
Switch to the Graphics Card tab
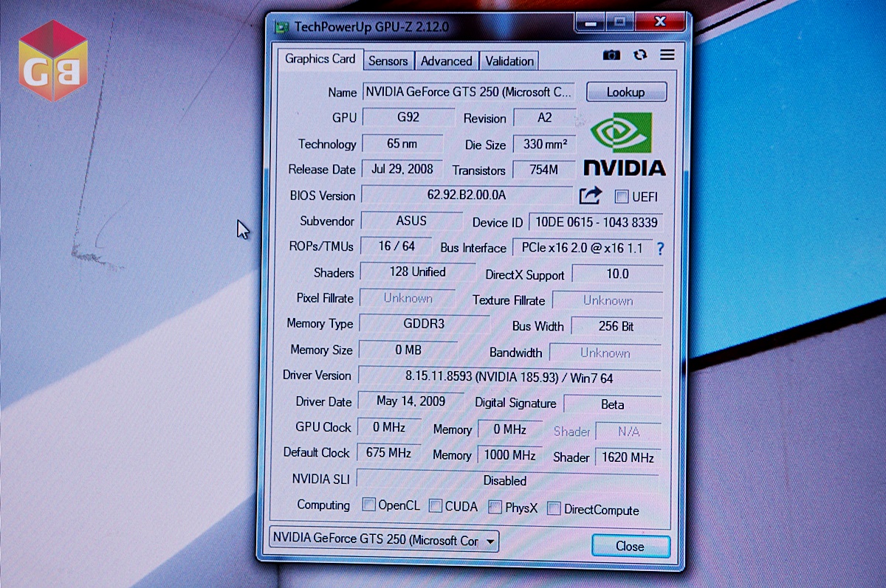[320, 59]
